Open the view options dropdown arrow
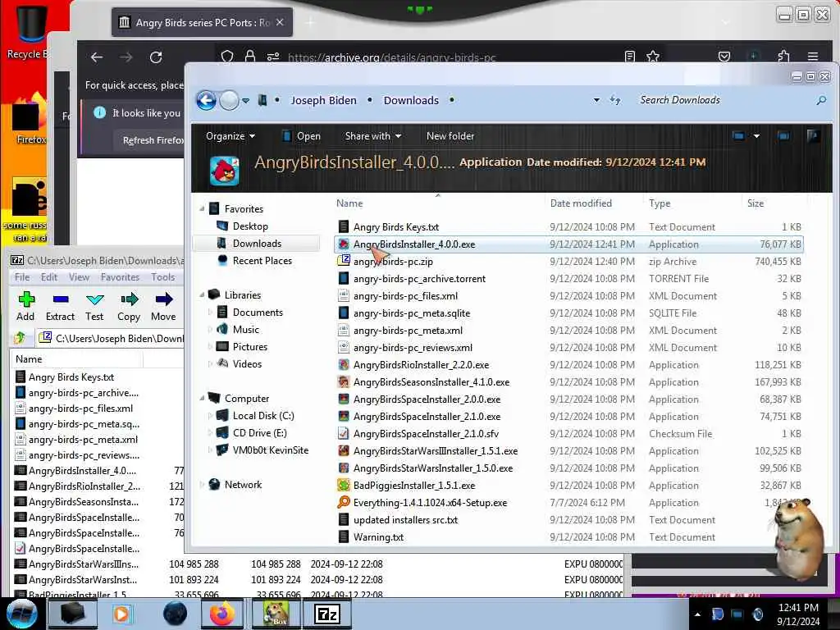The image size is (840, 630). tap(756, 136)
